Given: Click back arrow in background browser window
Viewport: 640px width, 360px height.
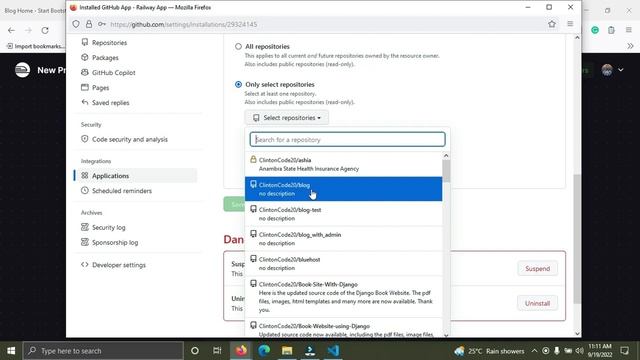Looking at the screenshot, I should click(11, 30).
